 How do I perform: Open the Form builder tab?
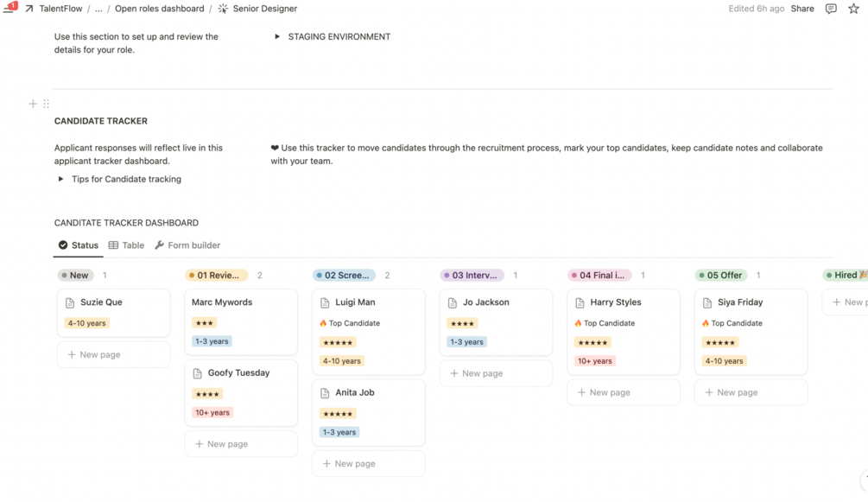click(x=187, y=245)
